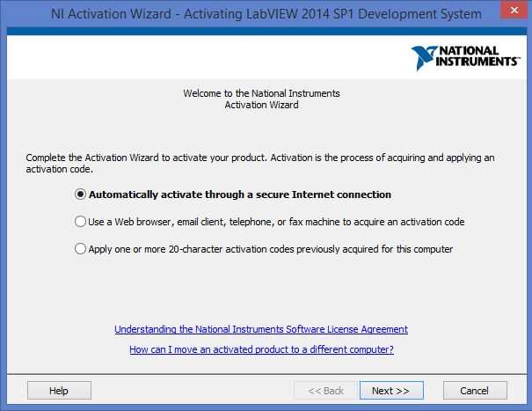Open link about moving activated product
The image size is (532, 411).
261,349
